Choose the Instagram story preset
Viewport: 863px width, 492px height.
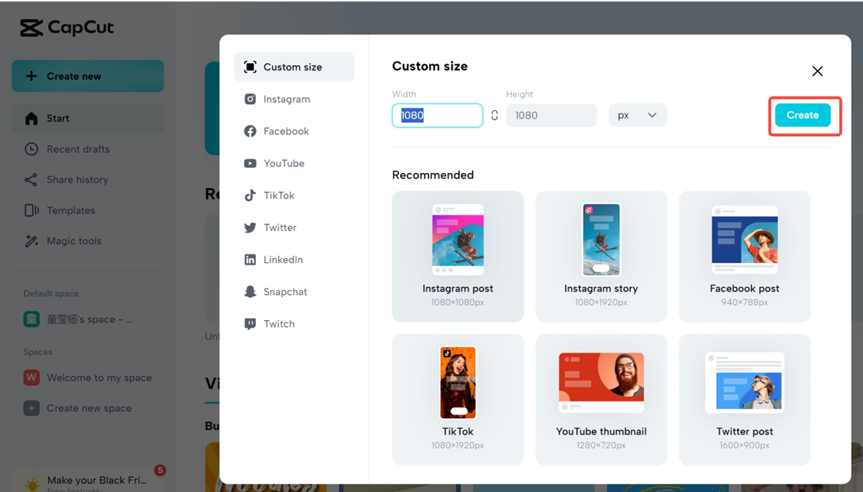[x=601, y=256]
